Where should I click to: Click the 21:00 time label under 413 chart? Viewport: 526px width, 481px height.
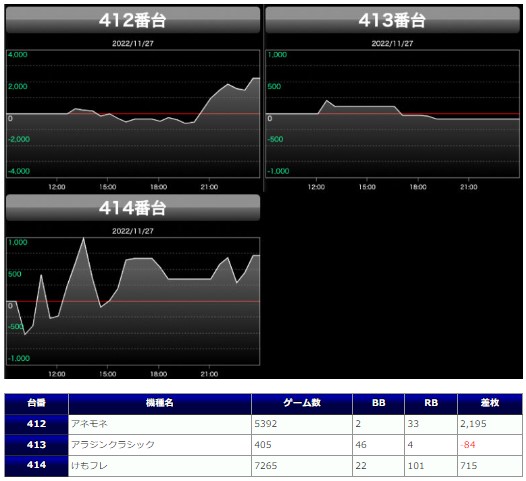click(469, 187)
